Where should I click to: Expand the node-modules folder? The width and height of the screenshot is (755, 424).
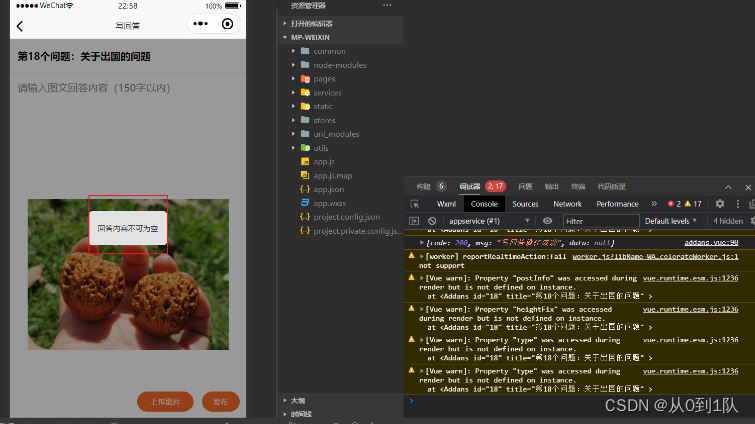coord(293,64)
